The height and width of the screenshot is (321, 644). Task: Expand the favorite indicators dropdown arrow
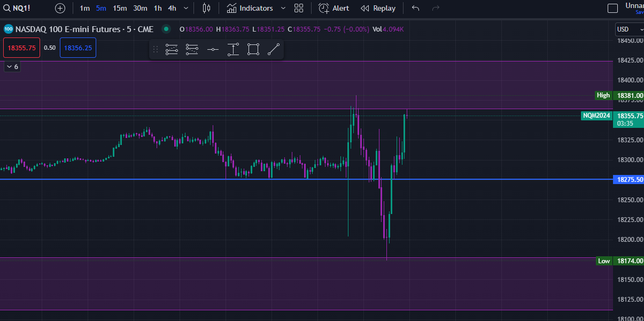pos(283,8)
